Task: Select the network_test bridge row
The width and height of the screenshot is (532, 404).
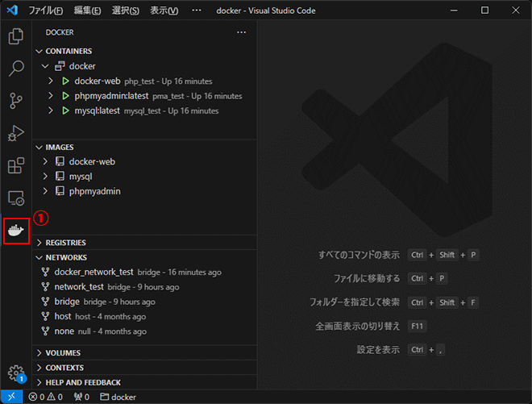Action: (145, 287)
